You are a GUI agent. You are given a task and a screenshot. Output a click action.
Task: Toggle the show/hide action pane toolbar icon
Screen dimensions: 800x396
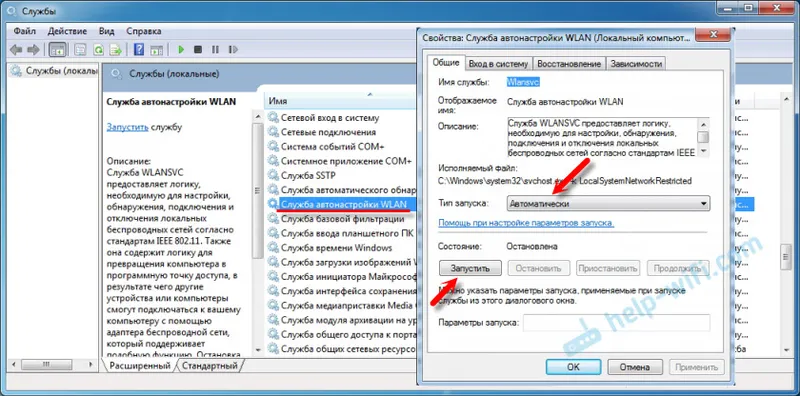(157, 50)
